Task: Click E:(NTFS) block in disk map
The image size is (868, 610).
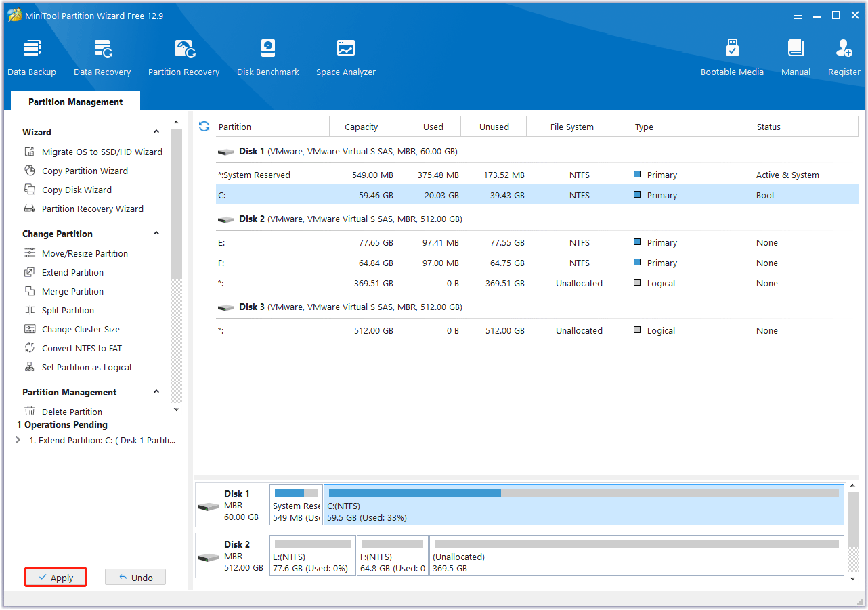Action: point(312,555)
